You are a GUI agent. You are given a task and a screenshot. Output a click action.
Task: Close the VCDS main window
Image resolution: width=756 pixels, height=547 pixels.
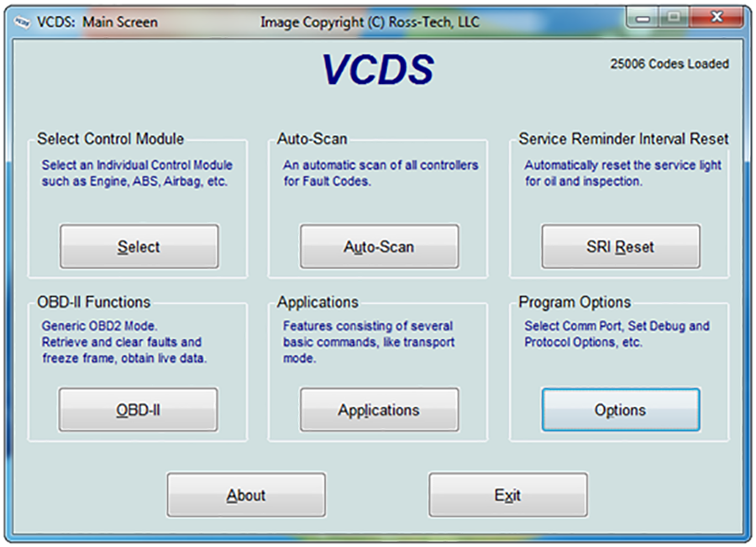[x=717, y=16]
